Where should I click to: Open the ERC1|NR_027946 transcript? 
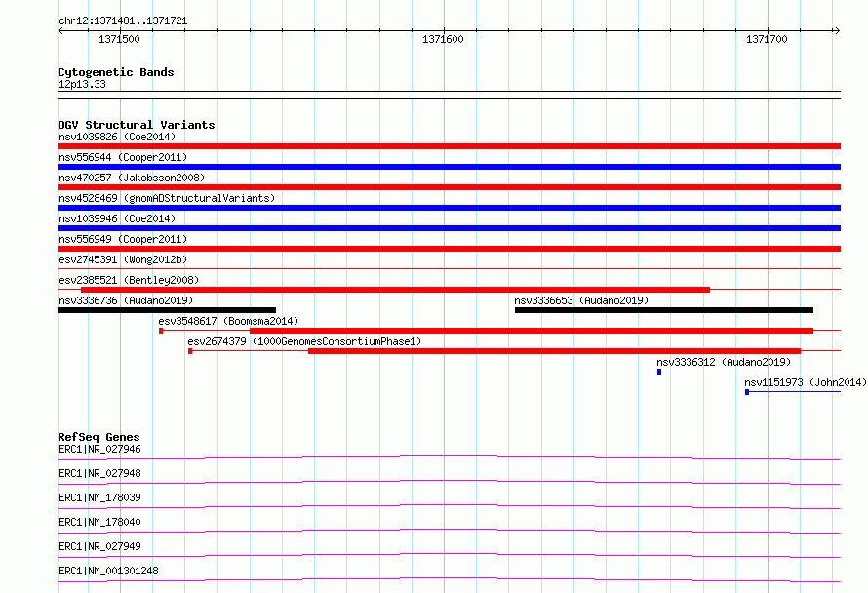99,449
